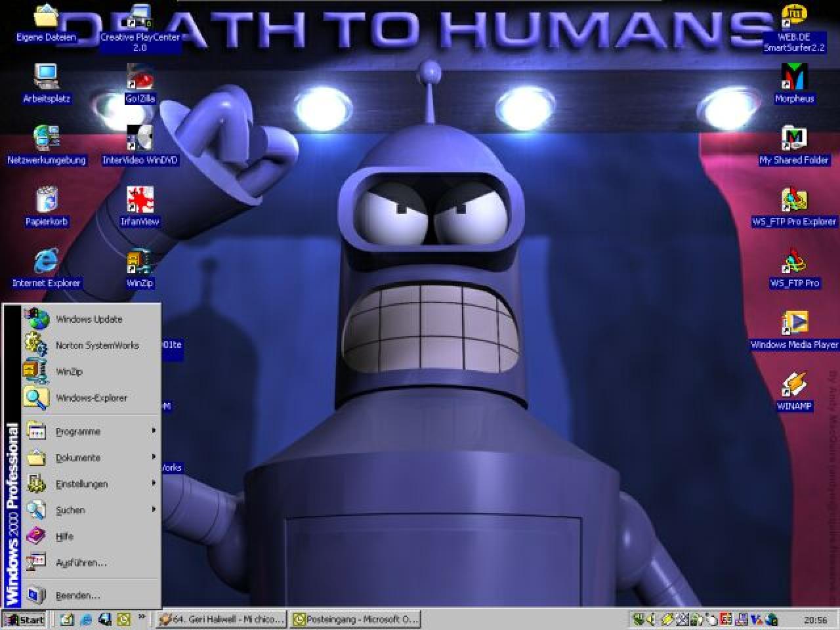The width and height of the screenshot is (840, 630).
Task: Switch to the Geri Halliwell taskbar button
Action: (221, 619)
